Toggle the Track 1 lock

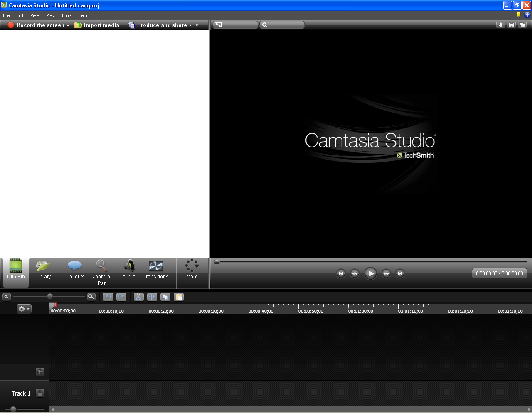[40, 393]
